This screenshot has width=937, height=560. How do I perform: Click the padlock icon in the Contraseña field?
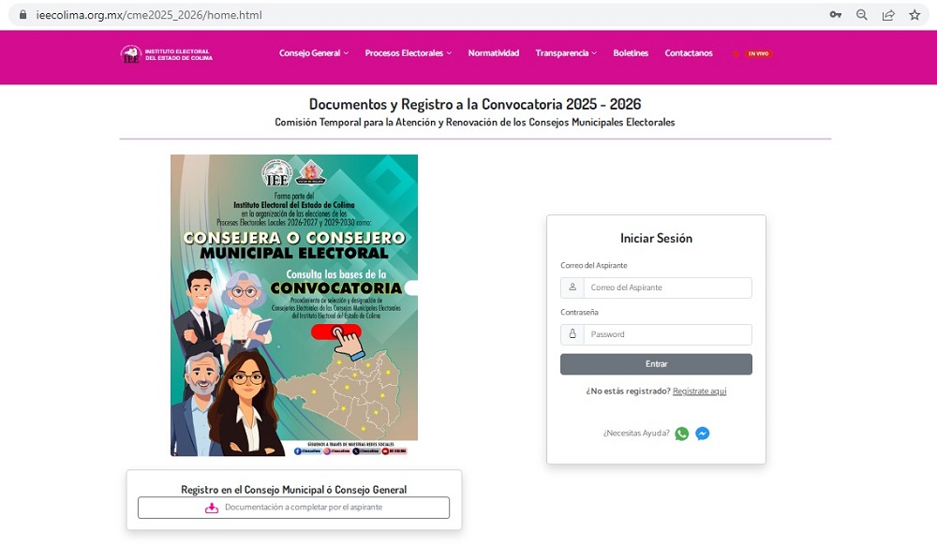(x=573, y=334)
